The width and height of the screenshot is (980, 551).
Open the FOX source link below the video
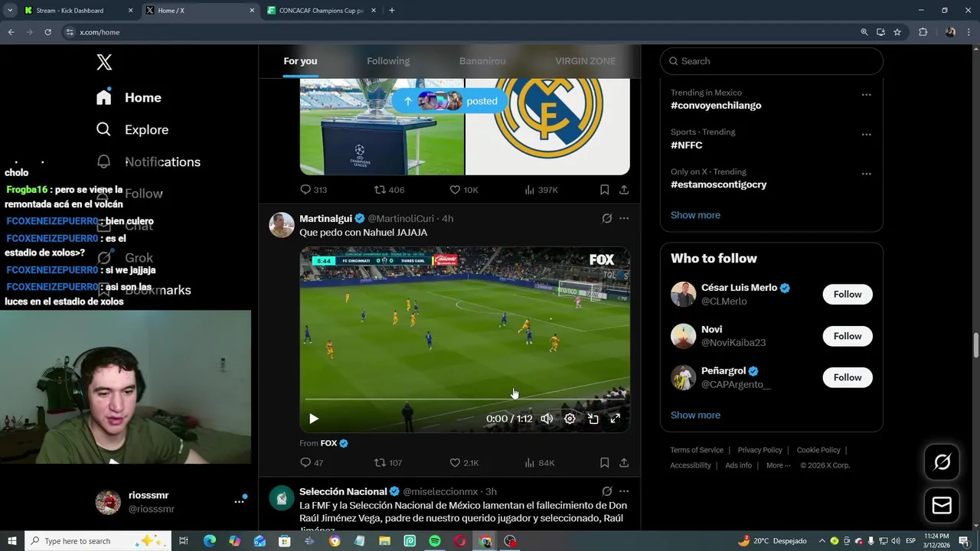tap(328, 443)
